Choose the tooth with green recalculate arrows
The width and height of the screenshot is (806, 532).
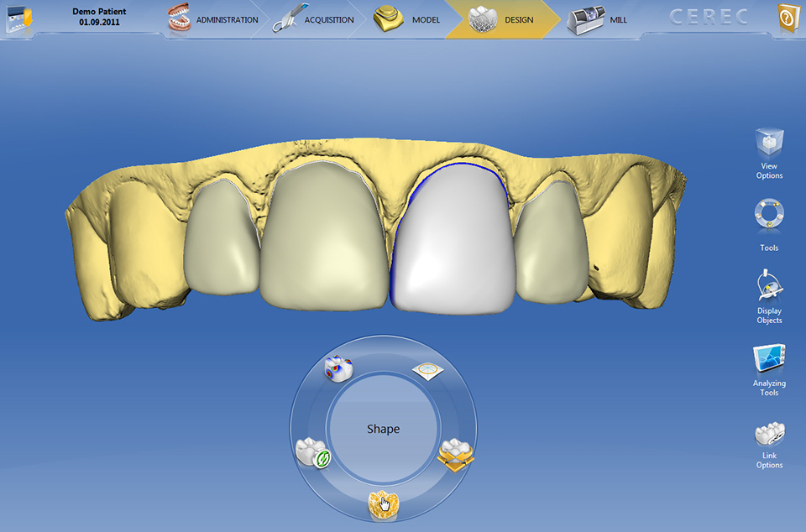[313, 452]
